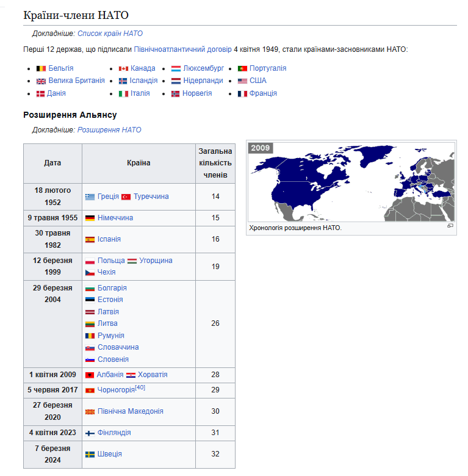The image size is (468, 476).
Task: Go to the Велика Британія article
Action: pos(76,81)
